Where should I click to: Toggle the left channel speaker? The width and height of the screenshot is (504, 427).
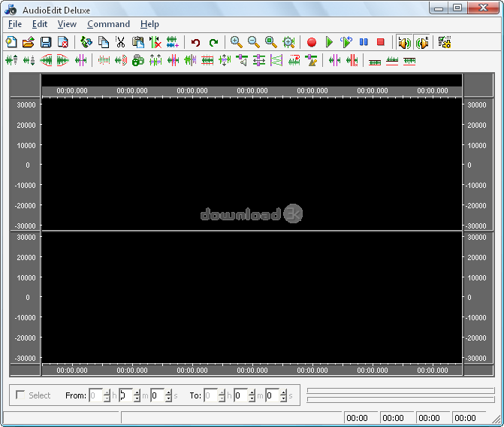[404, 42]
